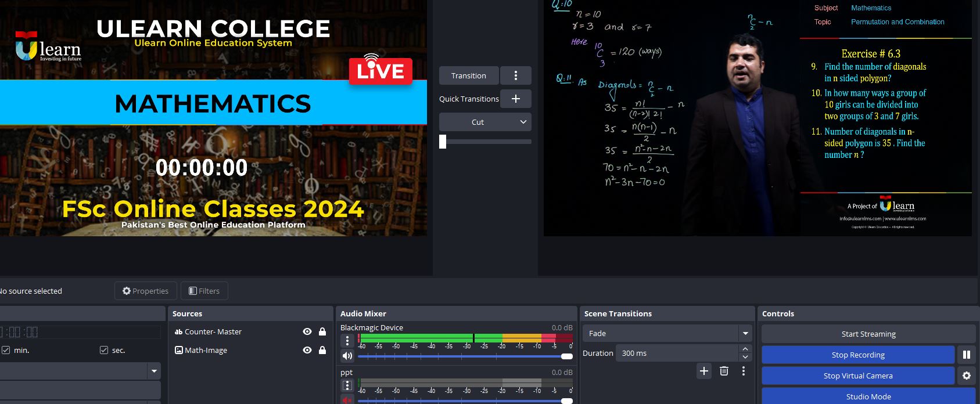
Task: Click Stop Recording
Action: click(858, 355)
